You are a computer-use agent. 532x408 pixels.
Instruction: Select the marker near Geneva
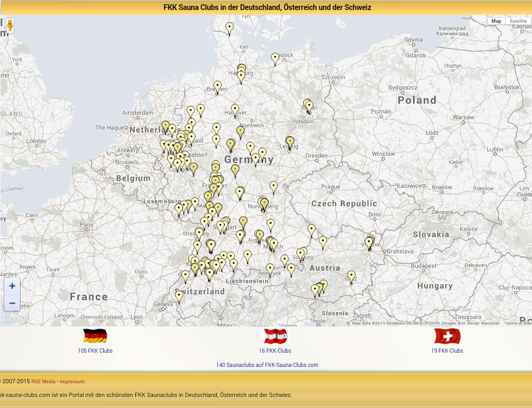point(179,296)
